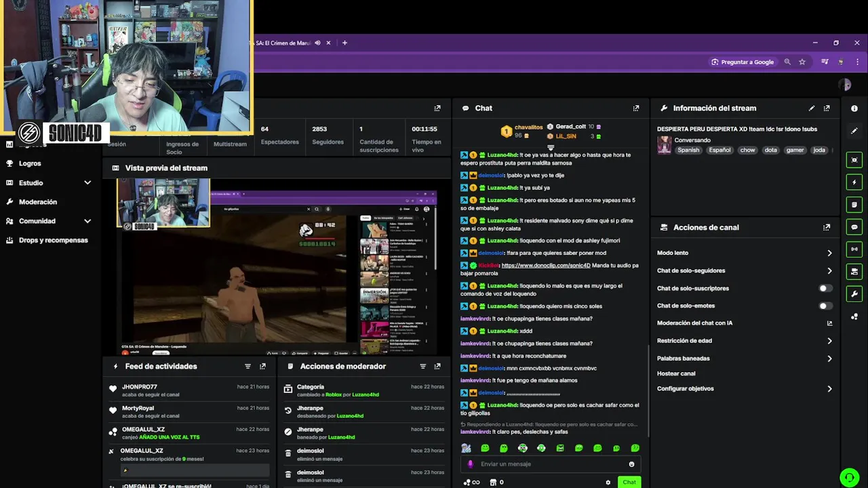Click the Spanish stream tag

(688, 150)
